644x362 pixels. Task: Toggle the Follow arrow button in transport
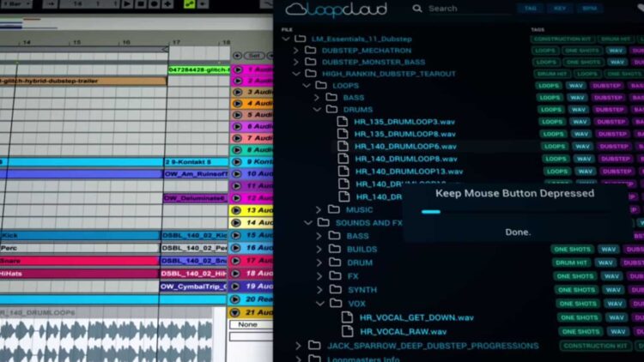pyautogui.click(x=50, y=4)
